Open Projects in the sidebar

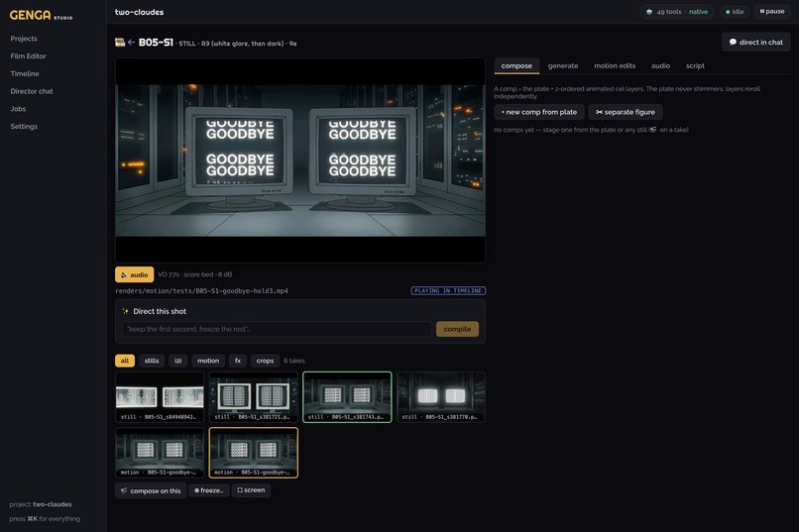pyautogui.click(x=24, y=39)
